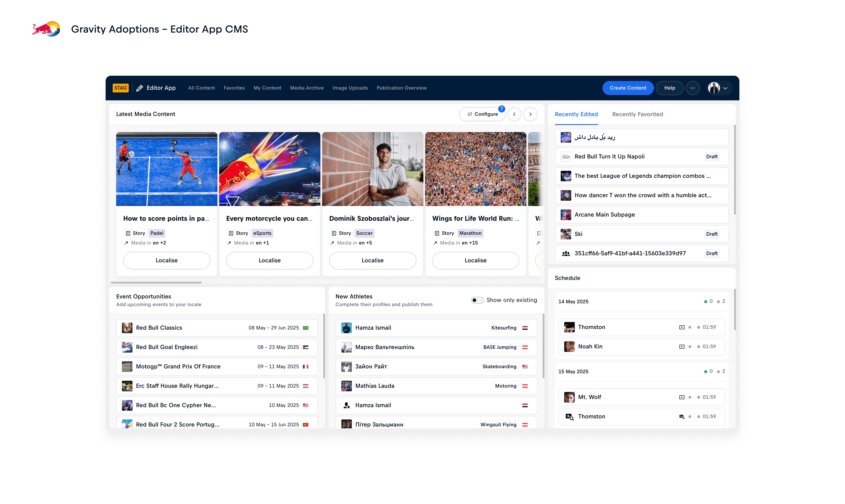Click Hungary flag next to Erc Staff House Rally
This screenshot has height=504, width=845.
306,386
